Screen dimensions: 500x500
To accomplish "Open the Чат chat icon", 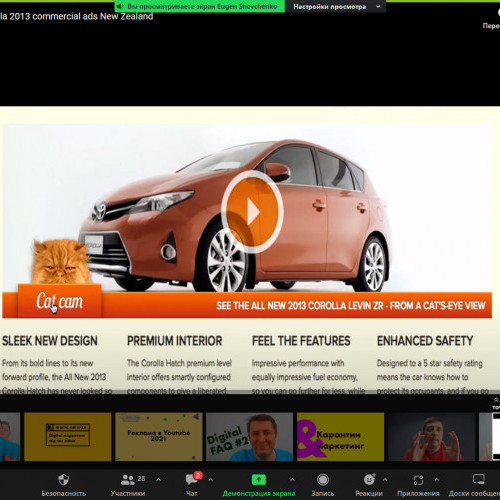I will [x=192, y=480].
